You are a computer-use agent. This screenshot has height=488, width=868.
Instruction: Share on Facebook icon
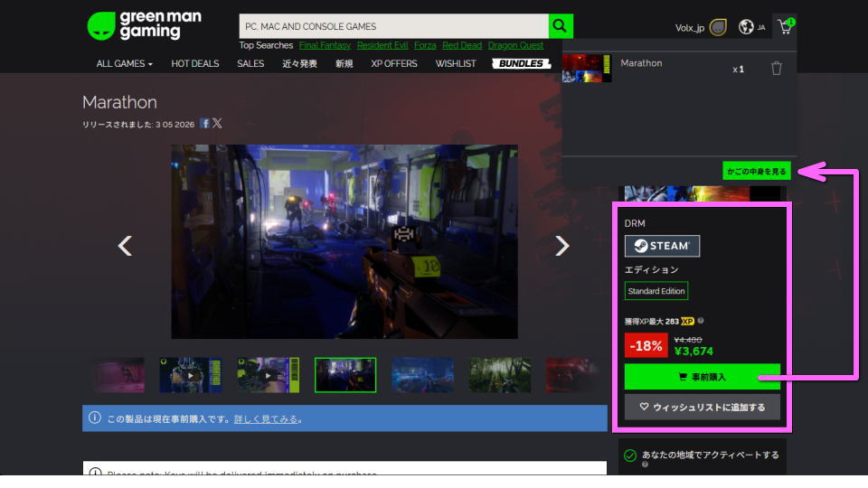205,124
